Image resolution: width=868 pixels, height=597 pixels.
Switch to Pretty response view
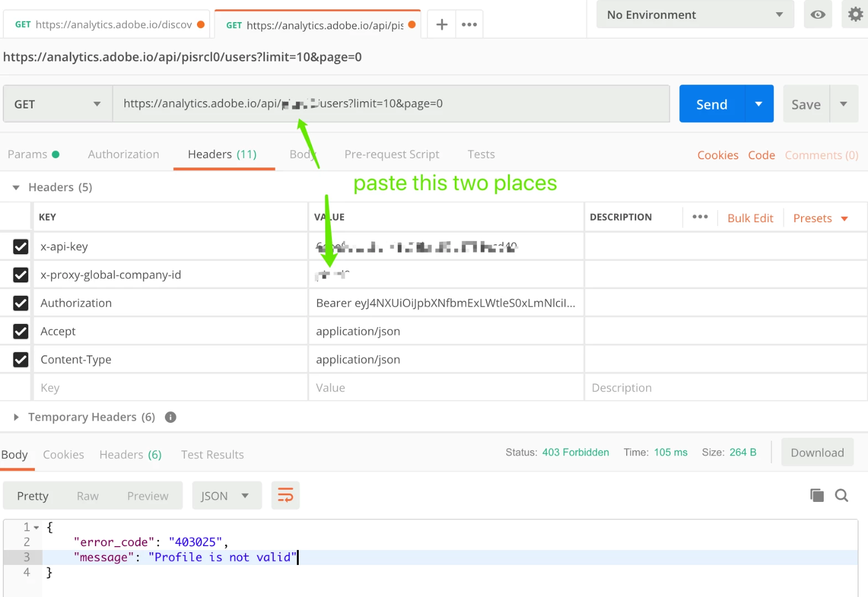[x=33, y=496]
